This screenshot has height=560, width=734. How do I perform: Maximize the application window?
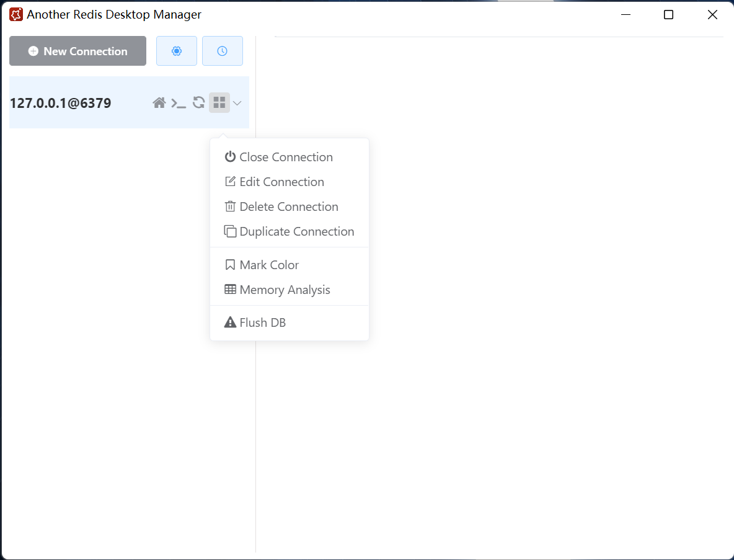pos(668,14)
